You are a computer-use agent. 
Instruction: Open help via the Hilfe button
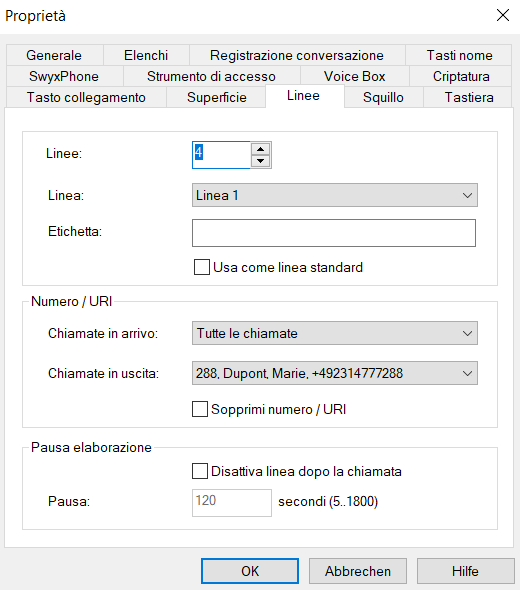click(465, 571)
